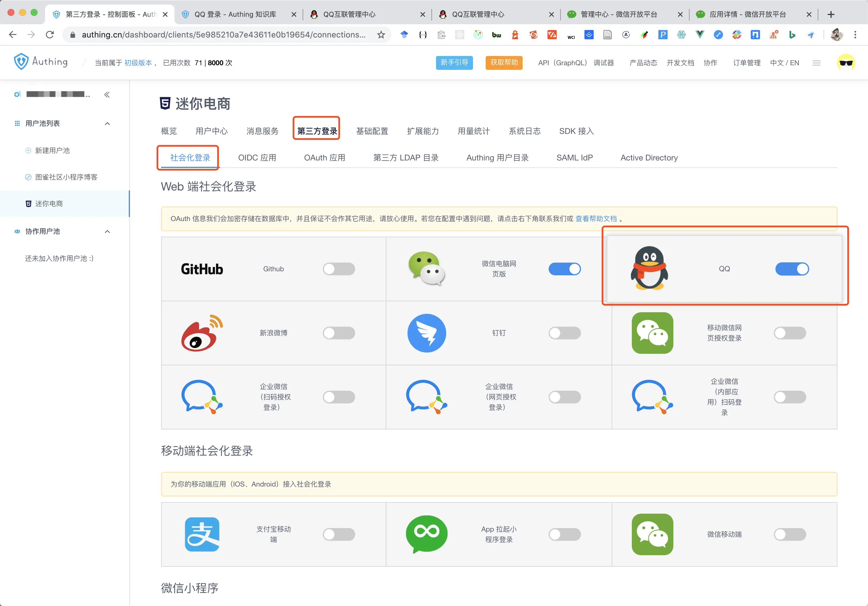868x606 pixels.
Task: Open 订单管理 in the header
Action: point(747,63)
